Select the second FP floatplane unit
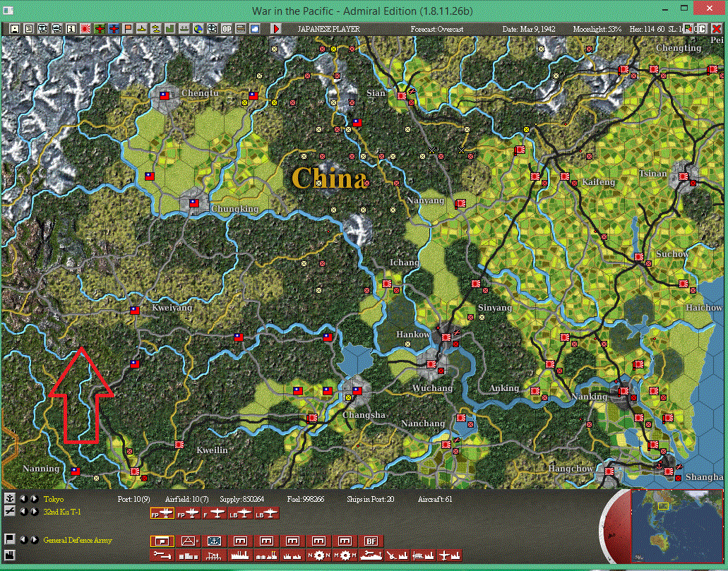Image resolution: width=728 pixels, height=571 pixels. pyautogui.click(x=188, y=513)
